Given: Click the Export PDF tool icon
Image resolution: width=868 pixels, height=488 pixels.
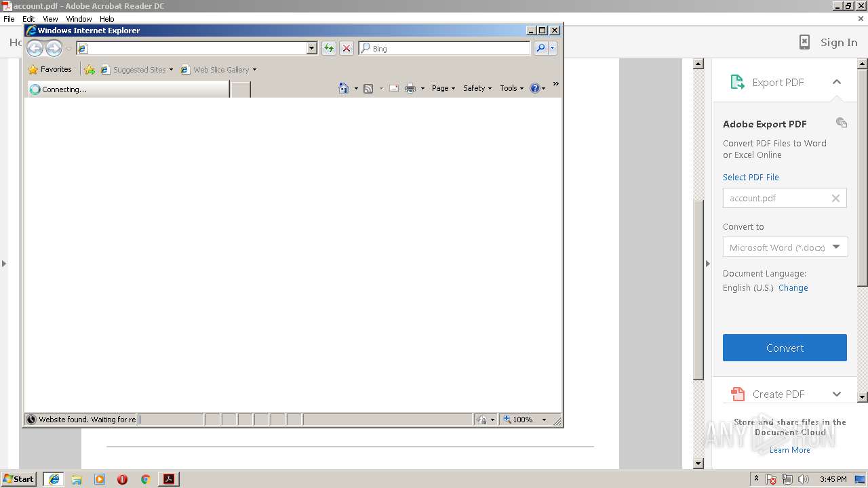Looking at the screenshot, I should coord(737,82).
